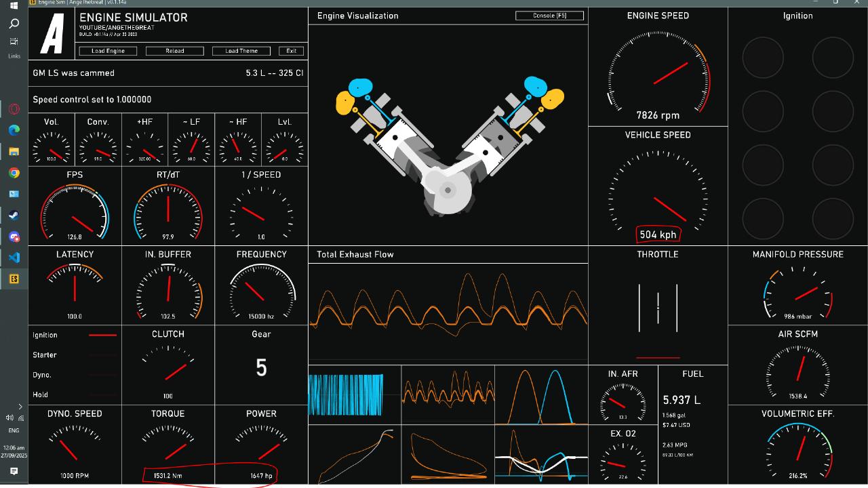Click the Load Engine button
The width and height of the screenshot is (868, 488).
coord(108,51)
